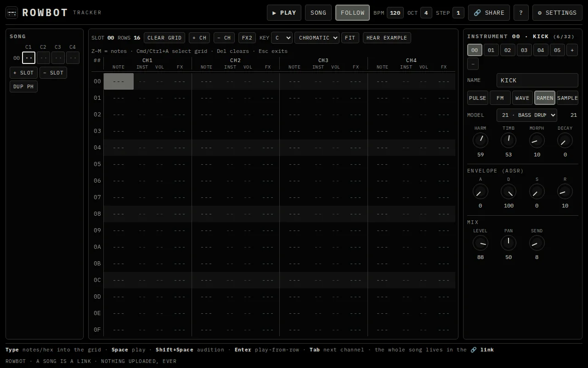Toggle the Follow mode button
The height and width of the screenshot is (368, 588).
tap(353, 13)
